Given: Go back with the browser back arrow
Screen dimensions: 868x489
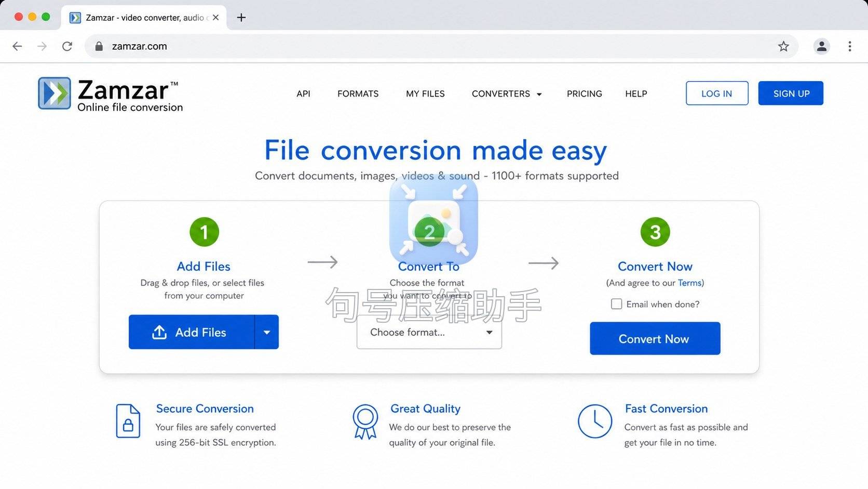Looking at the screenshot, I should pos(17,46).
